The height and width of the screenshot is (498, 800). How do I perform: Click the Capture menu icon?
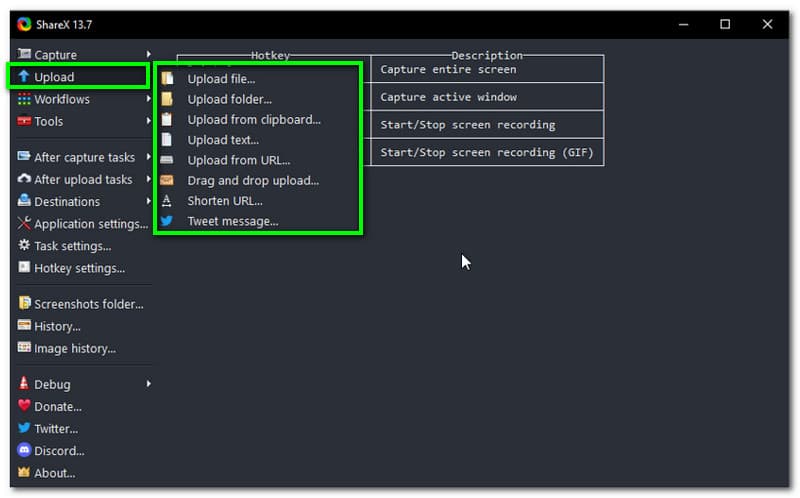click(x=24, y=54)
